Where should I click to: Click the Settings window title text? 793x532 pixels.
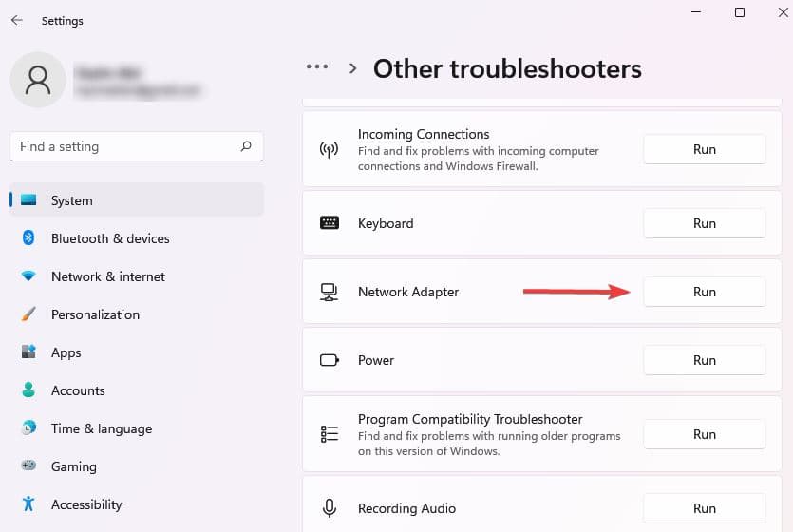[63, 21]
